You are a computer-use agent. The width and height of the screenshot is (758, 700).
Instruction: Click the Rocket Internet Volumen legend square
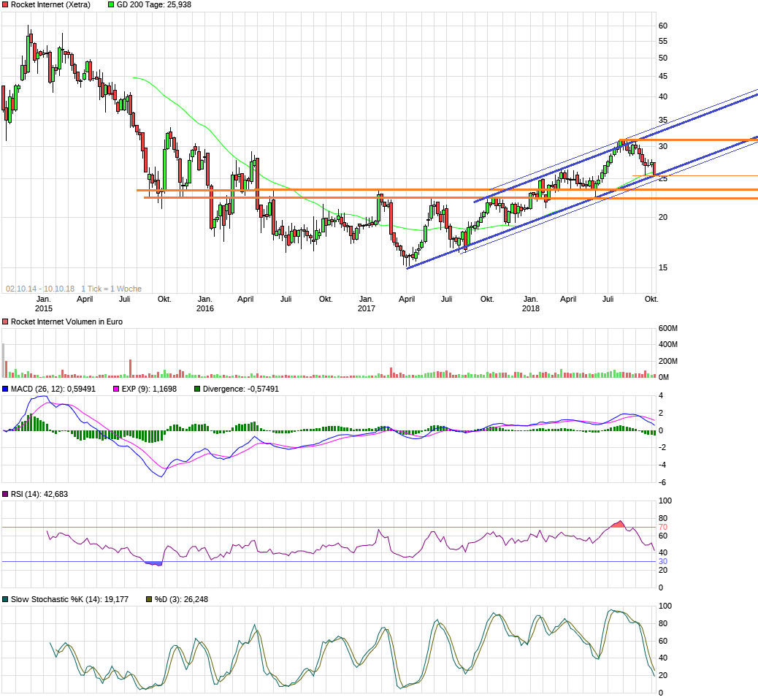[x=6, y=321]
